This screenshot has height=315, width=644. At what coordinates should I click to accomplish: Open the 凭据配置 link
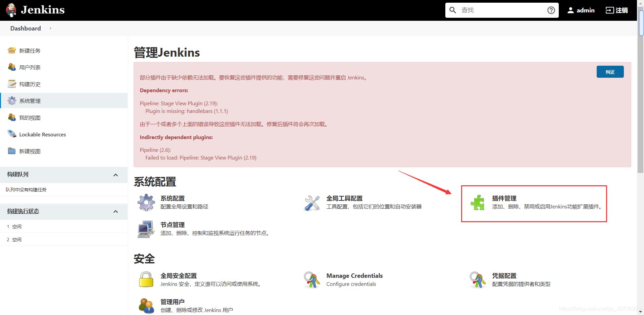(504, 276)
